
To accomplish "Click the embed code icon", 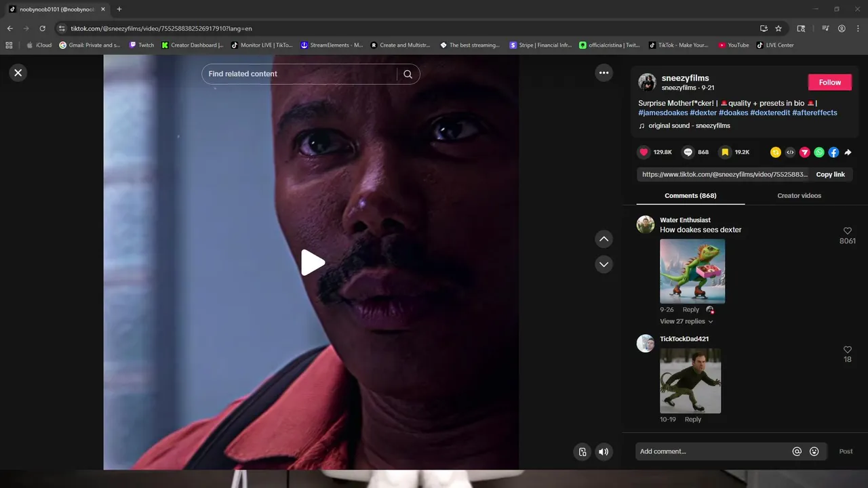I will [x=790, y=152].
